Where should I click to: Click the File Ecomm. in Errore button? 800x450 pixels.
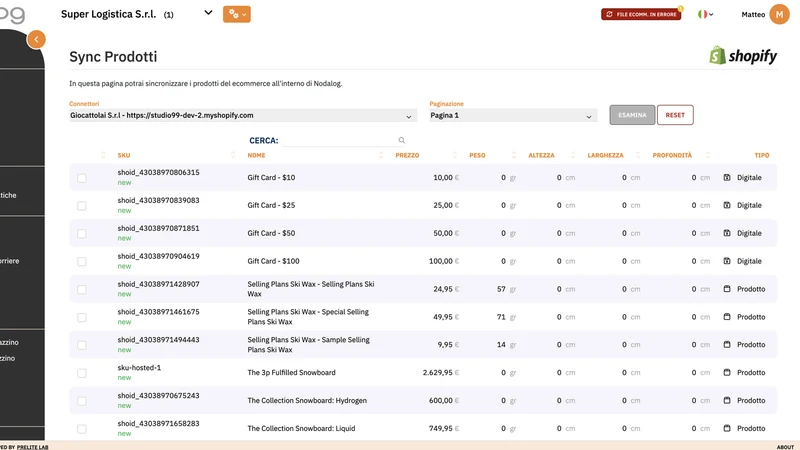pyautogui.click(x=641, y=14)
